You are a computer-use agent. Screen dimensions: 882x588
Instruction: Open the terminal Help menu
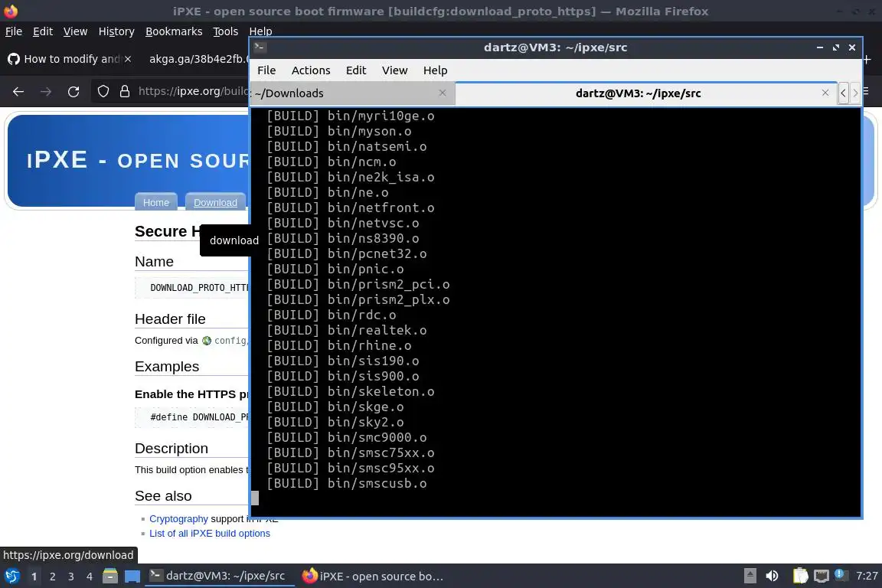tap(435, 70)
